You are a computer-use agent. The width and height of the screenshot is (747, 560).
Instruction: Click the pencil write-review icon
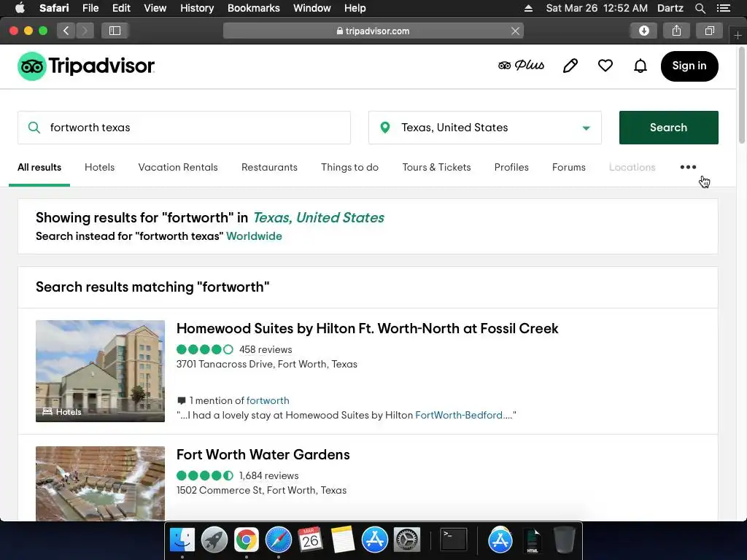(570, 66)
